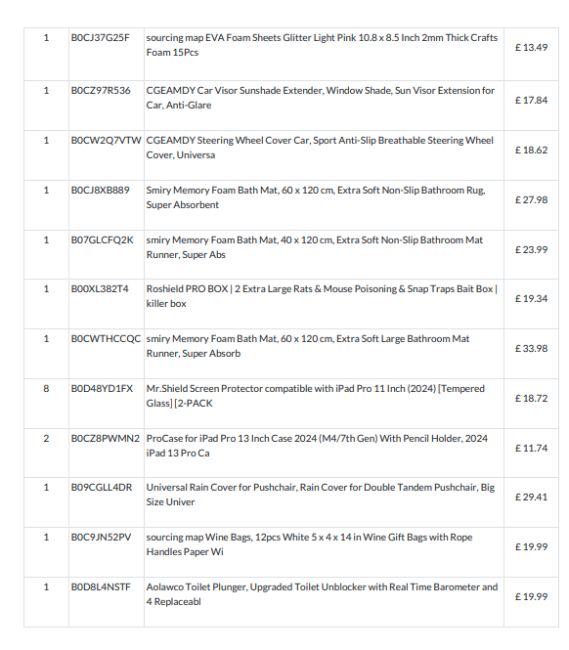The image size is (569, 650).
Task: Click the ASIN B07GLCFQ2K
Action: (102, 240)
